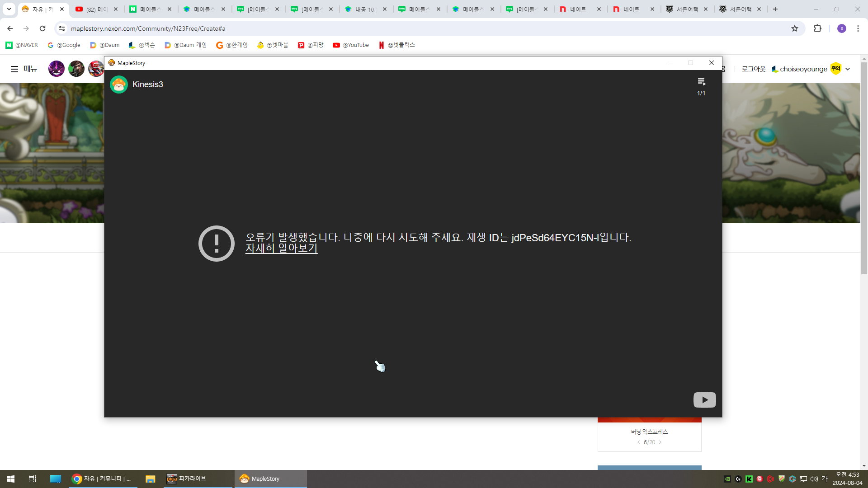Click the scrollbar down arrow at the bottom
The width and height of the screenshot is (868, 488).
[x=864, y=466]
